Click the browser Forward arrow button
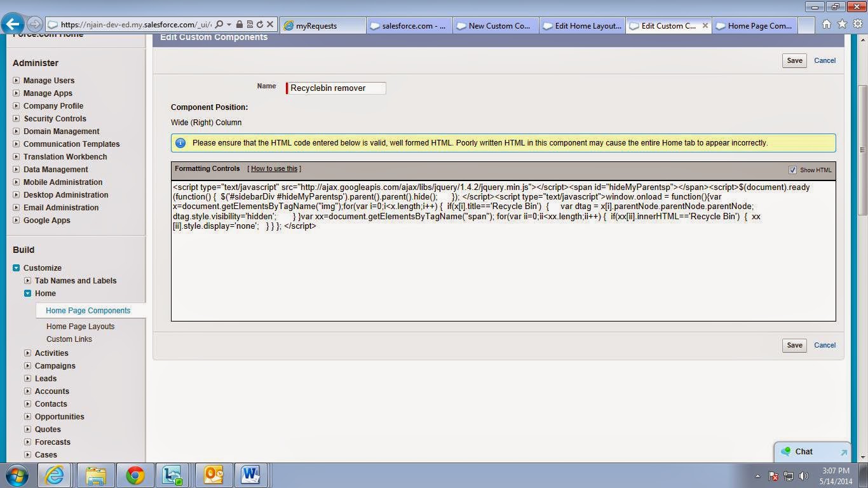The width and height of the screenshot is (868, 488). tap(35, 25)
